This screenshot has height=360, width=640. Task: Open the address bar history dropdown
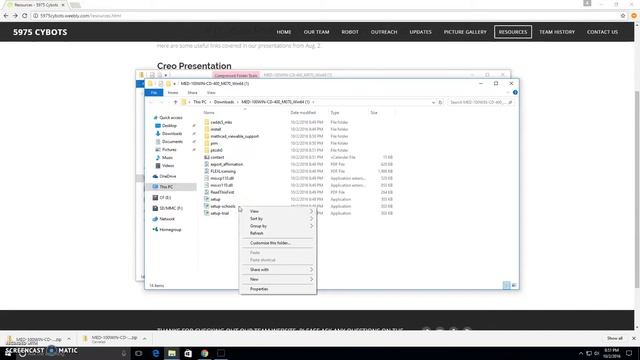click(x=433, y=102)
